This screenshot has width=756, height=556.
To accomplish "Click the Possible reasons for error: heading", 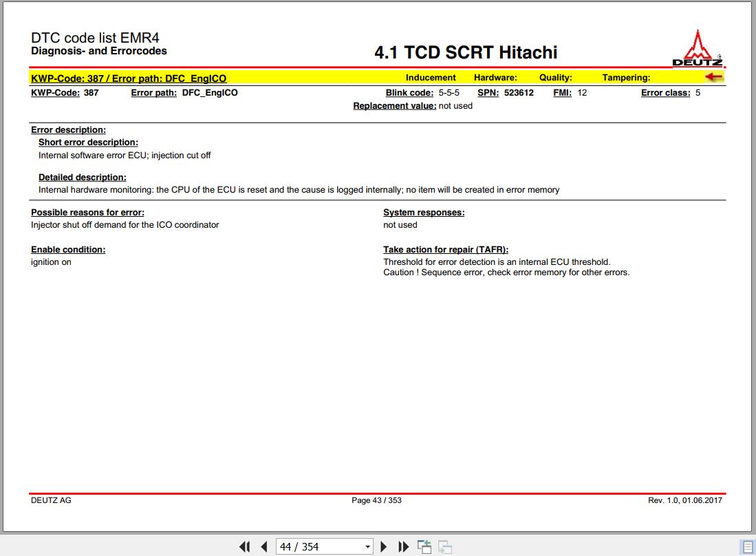I will click(x=88, y=212).
